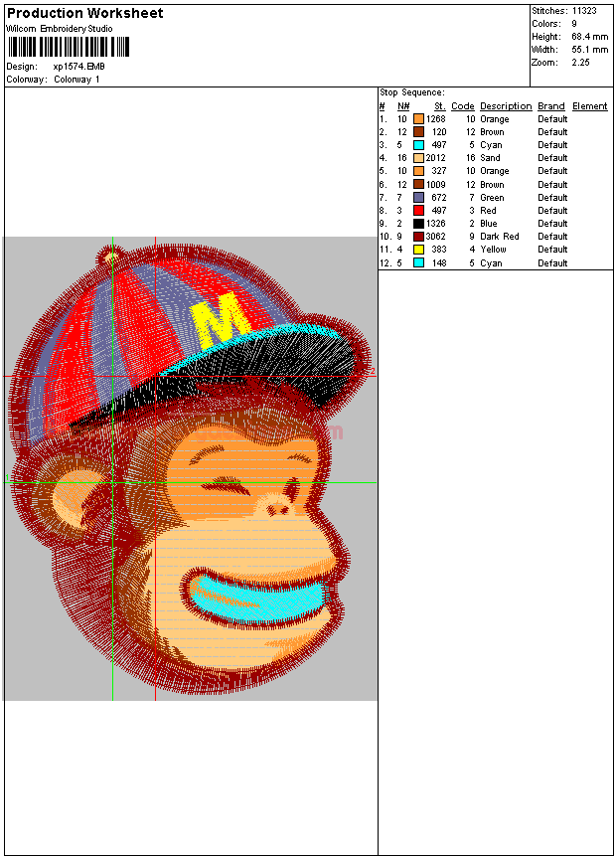Screen dimensions: 616x856
Task: Click the 'Dark Red' description
Action: (499, 237)
